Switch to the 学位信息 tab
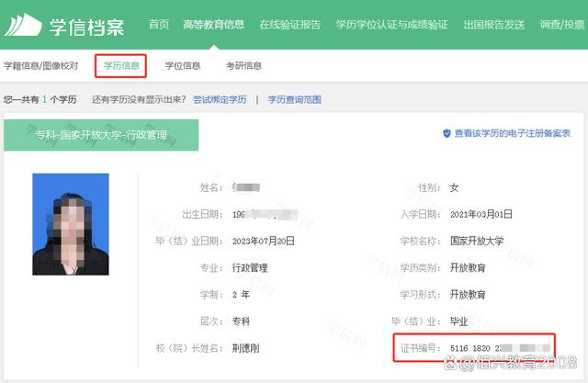This screenshot has width=588, height=383. pos(183,66)
